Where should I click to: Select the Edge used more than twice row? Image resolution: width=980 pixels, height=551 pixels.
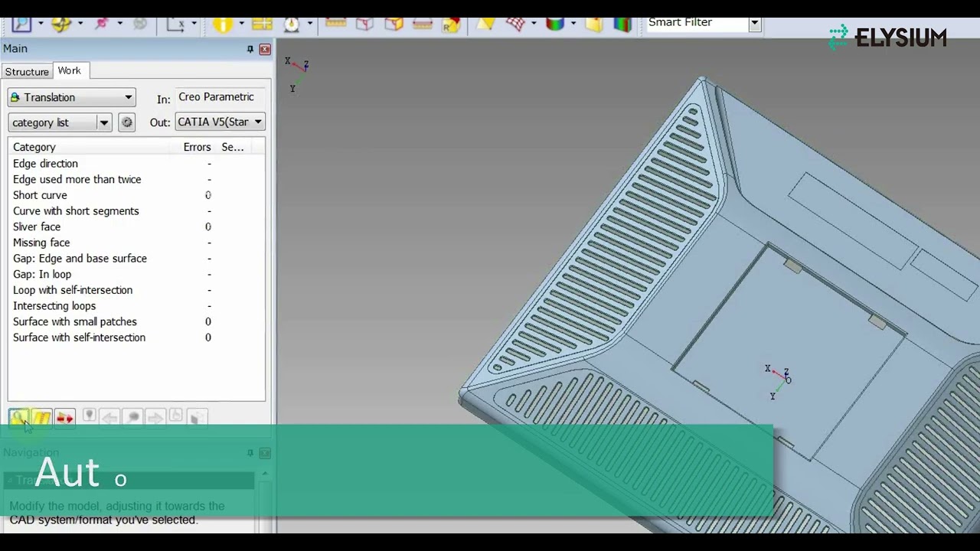pos(136,179)
